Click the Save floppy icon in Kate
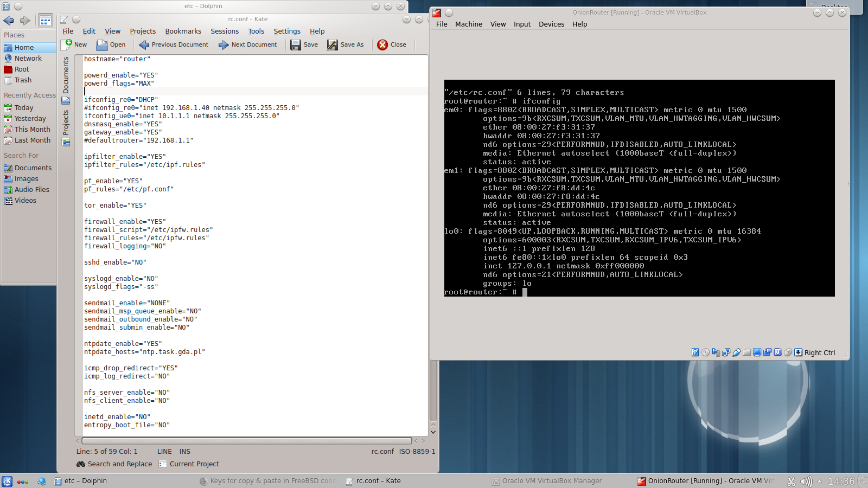The width and height of the screenshot is (868, 488). pyautogui.click(x=295, y=44)
